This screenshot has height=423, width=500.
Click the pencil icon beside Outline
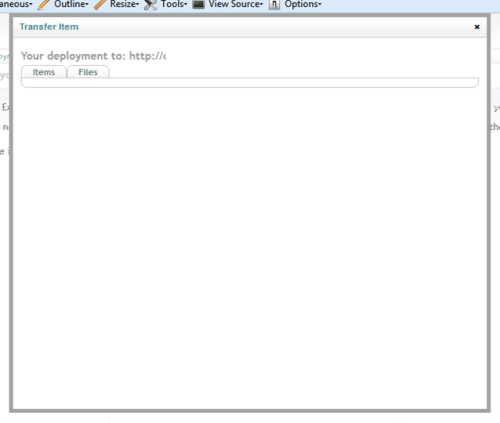[x=43, y=4]
